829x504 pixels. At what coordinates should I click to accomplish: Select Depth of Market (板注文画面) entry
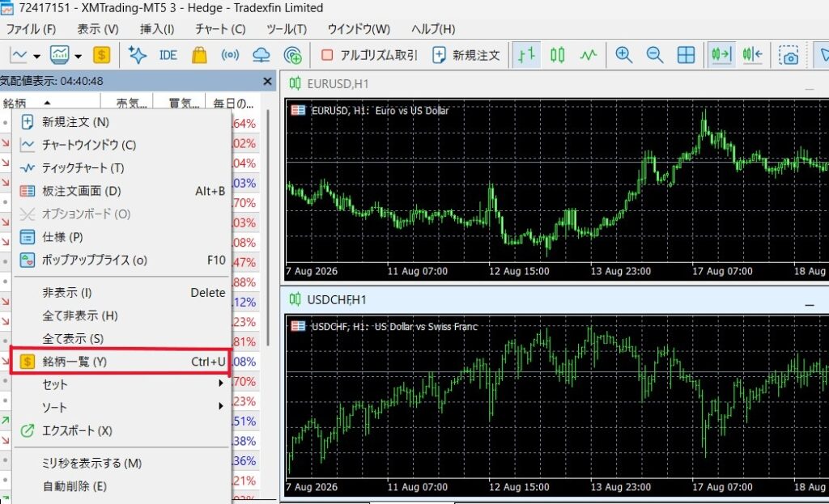121,191
